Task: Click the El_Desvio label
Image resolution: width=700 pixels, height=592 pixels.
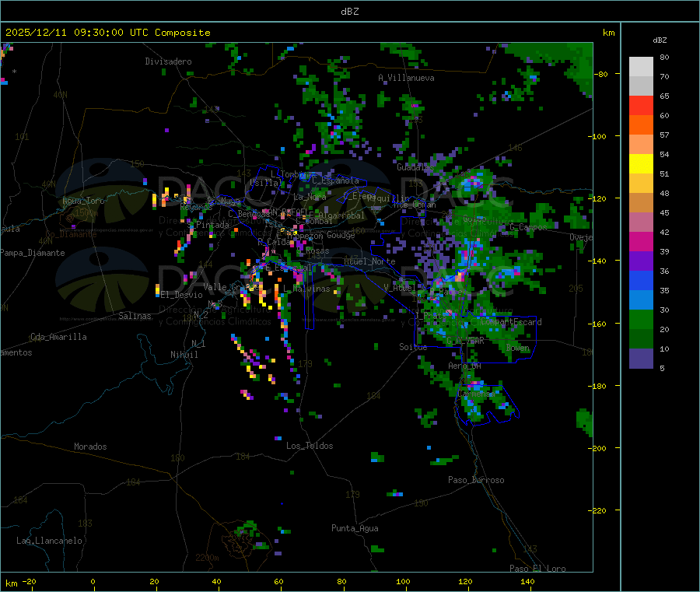Action: coord(181,295)
